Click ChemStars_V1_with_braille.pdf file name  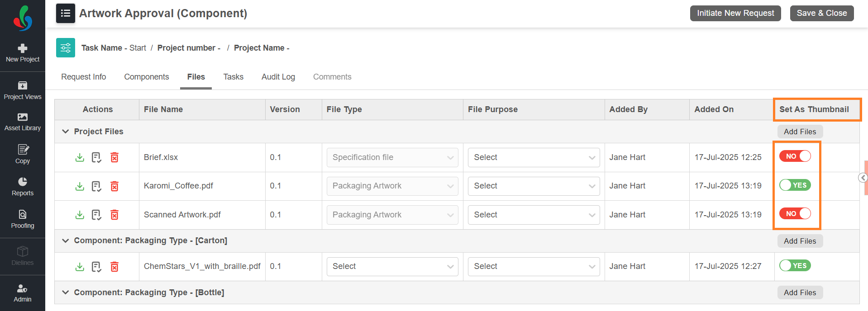[202, 266]
